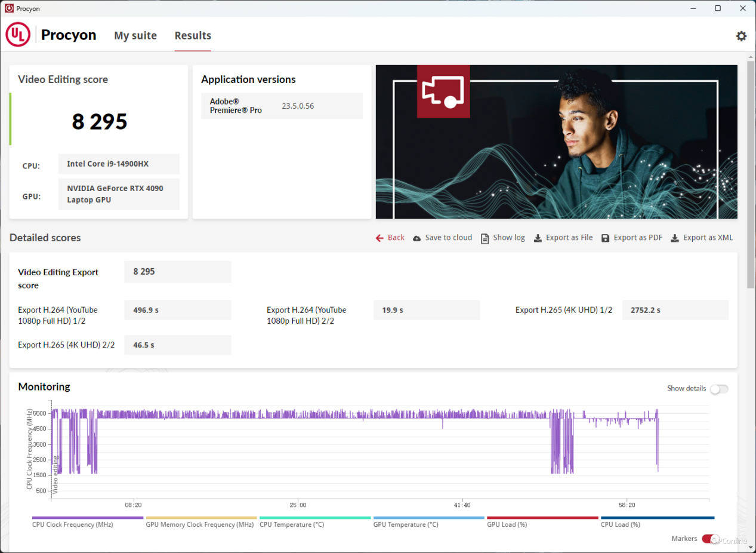Enable the Show details toggle
The width and height of the screenshot is (756, 553).
coord(718,389)
